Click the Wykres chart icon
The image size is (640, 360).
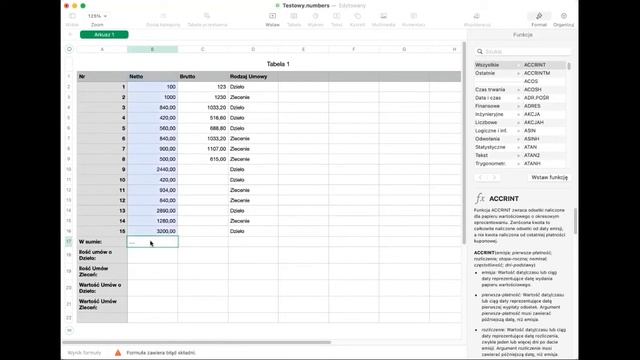315,16
